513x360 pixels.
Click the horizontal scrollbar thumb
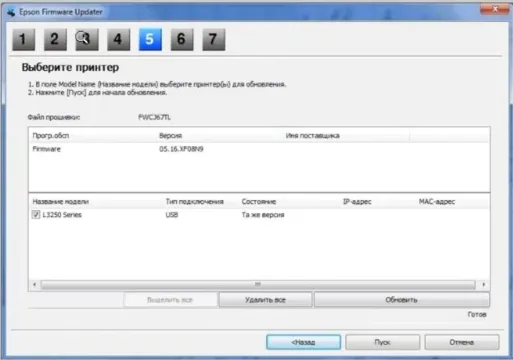[258, 285]
